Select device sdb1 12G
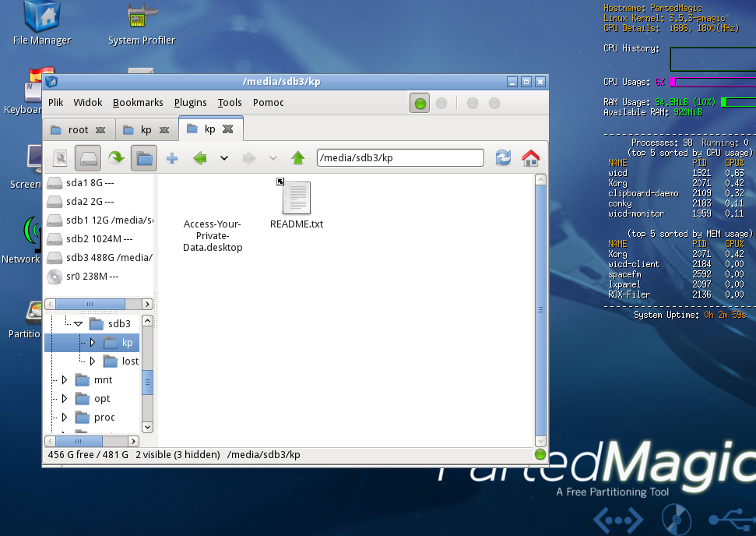Image resolution: width=756 pixels, height=536 pixels. click(100, 220)
